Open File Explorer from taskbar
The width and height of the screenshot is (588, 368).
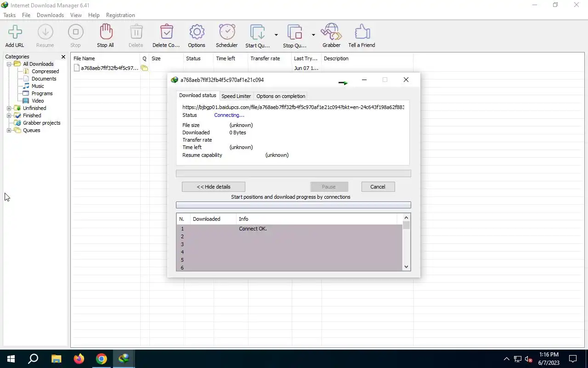pyautogui.click(x=56, y=359)
